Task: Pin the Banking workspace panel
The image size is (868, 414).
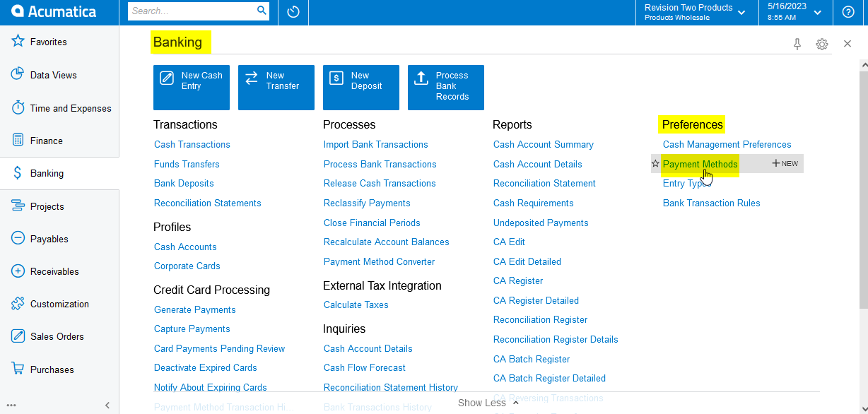Action: [x=797, y=44]
